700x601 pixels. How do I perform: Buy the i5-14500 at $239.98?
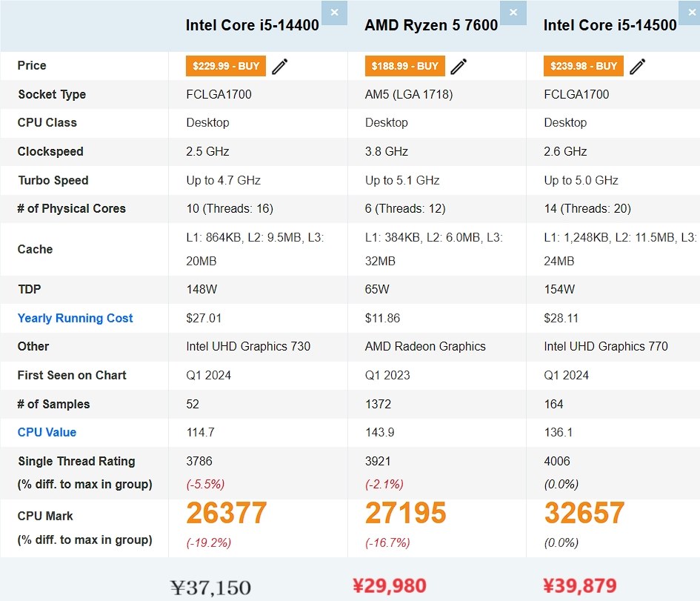click(584, 66)
